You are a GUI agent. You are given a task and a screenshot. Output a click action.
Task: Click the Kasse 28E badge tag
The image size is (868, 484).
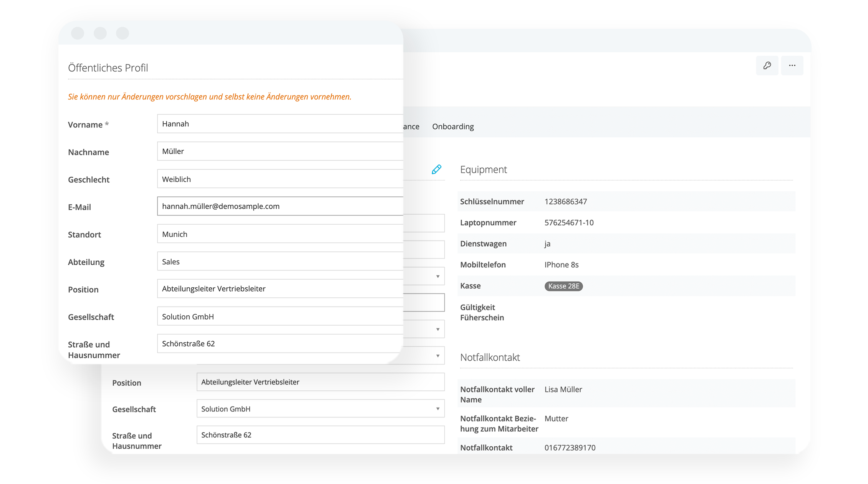point(563,286)
